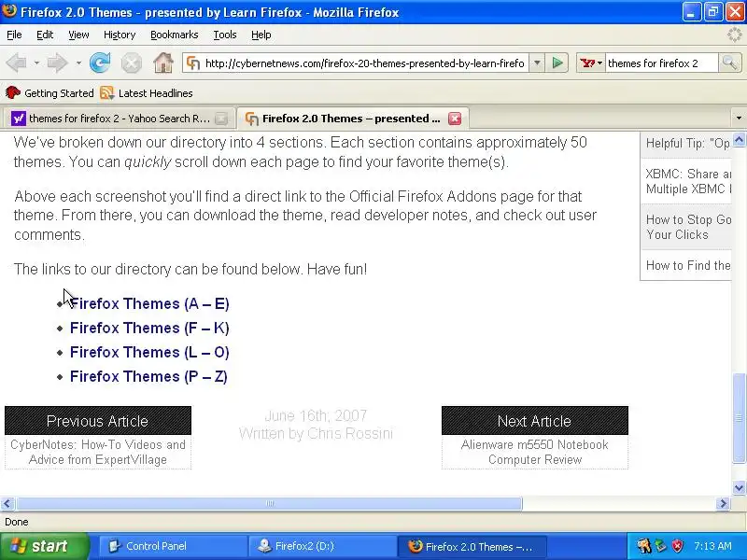Click the June 16th, 2007 date text
Image resolution: width=747 pixels, height=560 pixels.
316,415
